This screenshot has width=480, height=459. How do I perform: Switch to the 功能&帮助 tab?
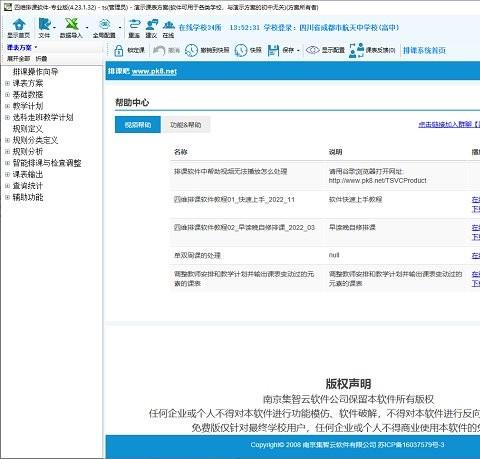[186, 125]
